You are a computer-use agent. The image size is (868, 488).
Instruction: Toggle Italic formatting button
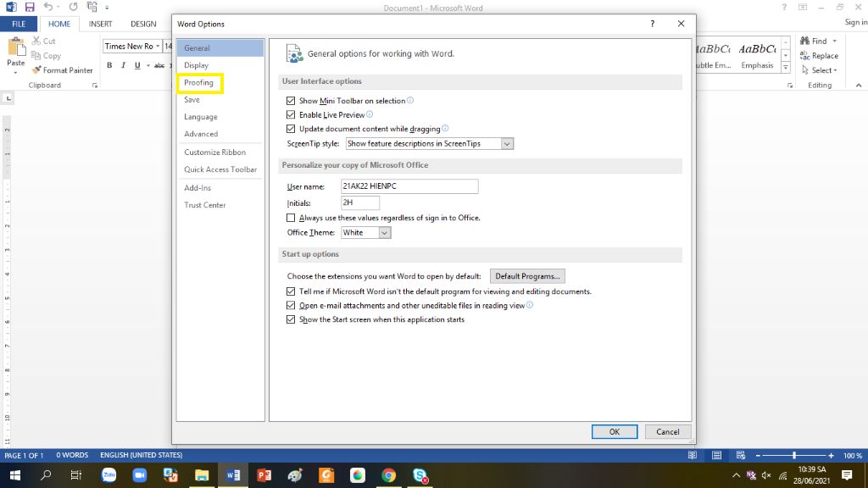click(123, 65)
